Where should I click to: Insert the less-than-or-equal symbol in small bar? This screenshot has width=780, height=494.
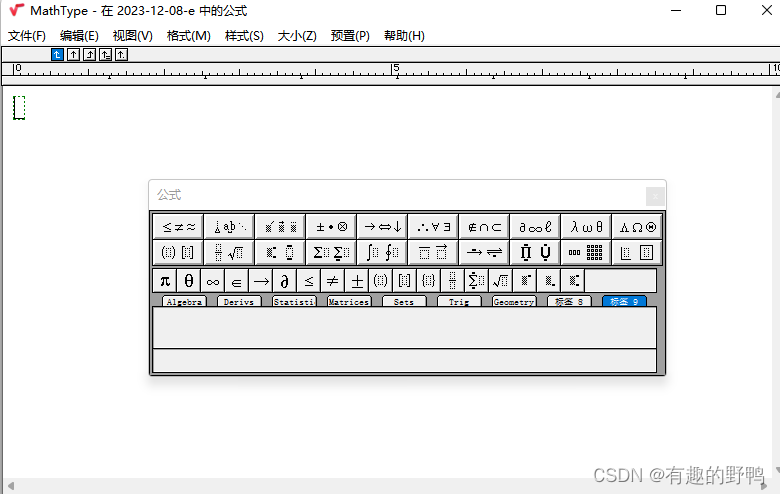308,281
